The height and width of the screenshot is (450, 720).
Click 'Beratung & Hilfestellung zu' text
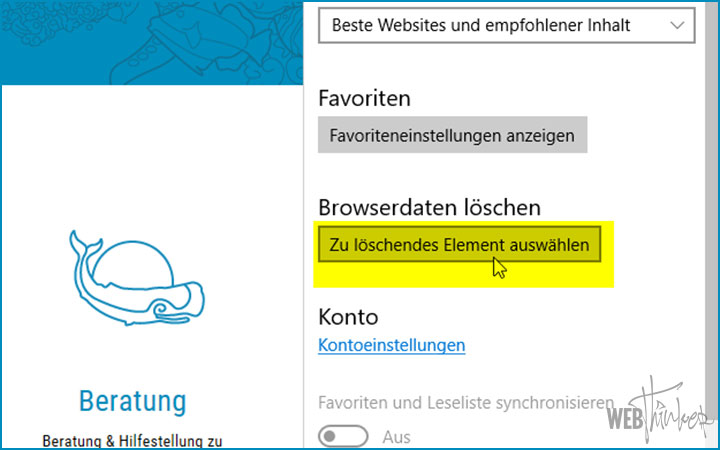(133, 439)
